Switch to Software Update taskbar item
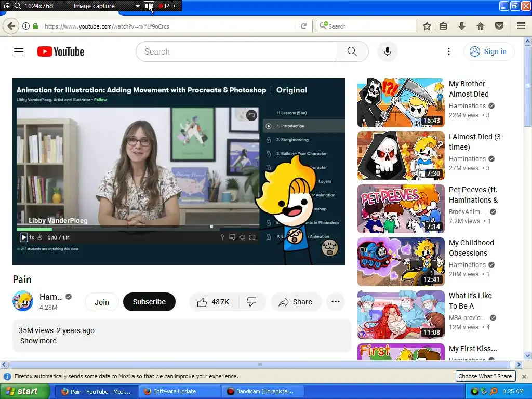Viewport: 532px width, 399px height. 179,391
